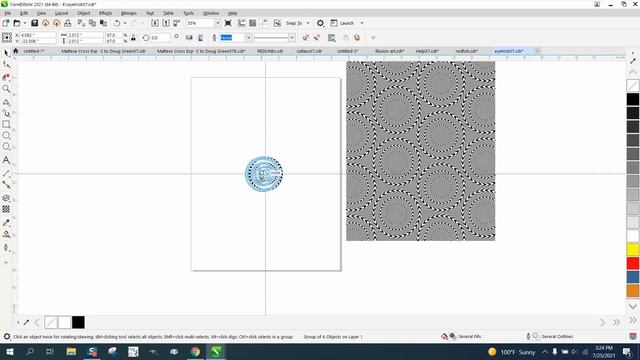Expand color palette with double chevron
This screenshot has width=640, height=360.
633,320
